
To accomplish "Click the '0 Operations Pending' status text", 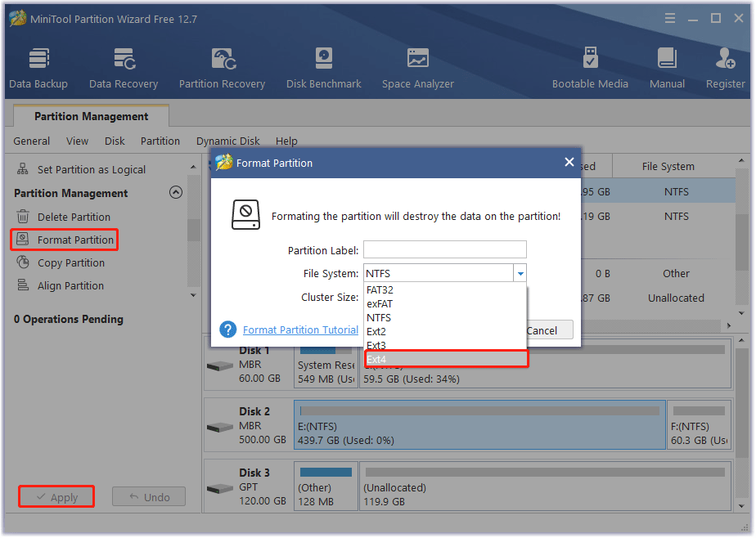I will pyautogui.click(x=69, y=320).
